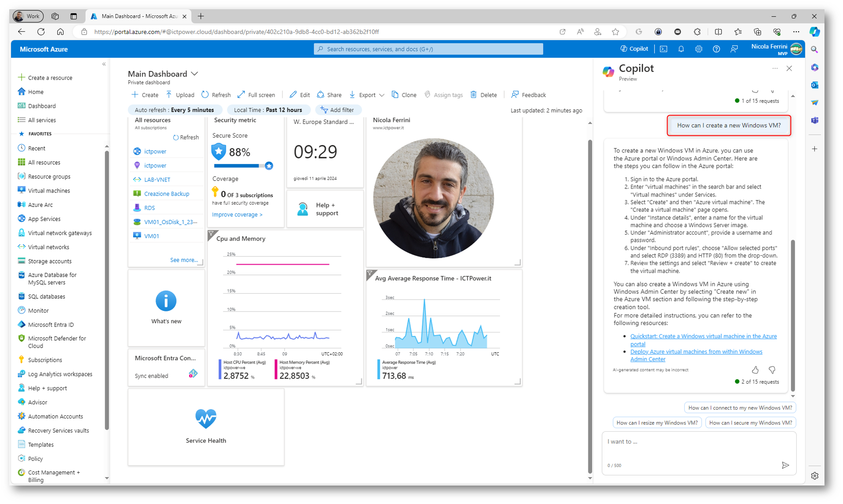Screen dimensions: 843x504
Task: Open Virtual machines in the sidebar
Action: [49, 191]
